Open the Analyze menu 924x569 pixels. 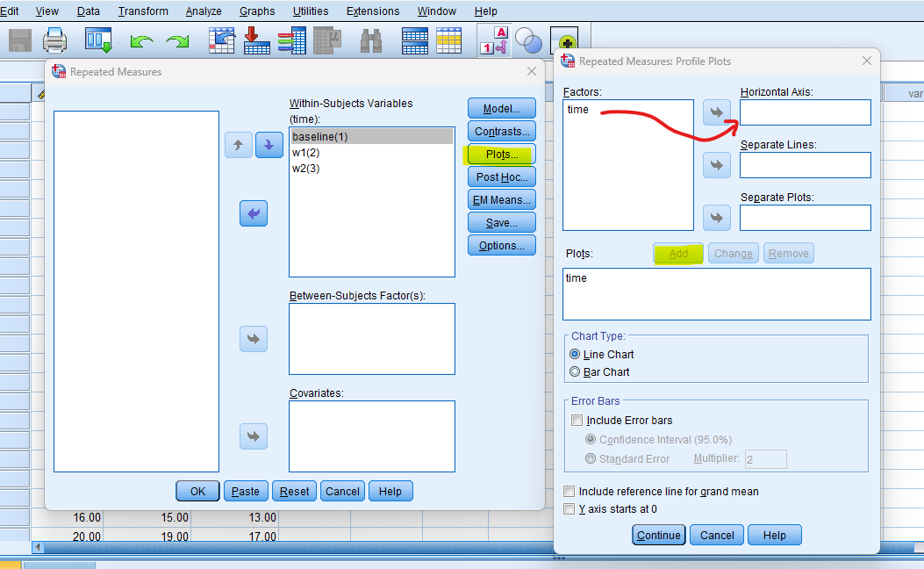[x=204, y=11]
